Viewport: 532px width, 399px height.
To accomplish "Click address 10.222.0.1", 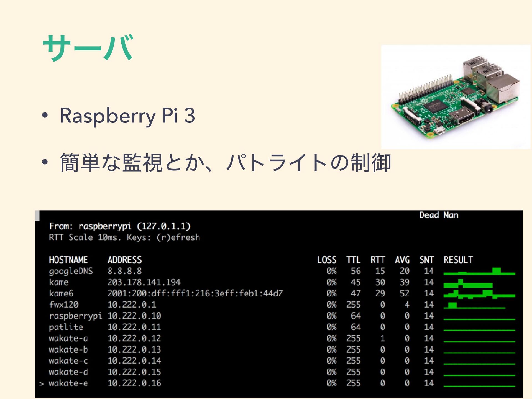I will coord(132,305).
